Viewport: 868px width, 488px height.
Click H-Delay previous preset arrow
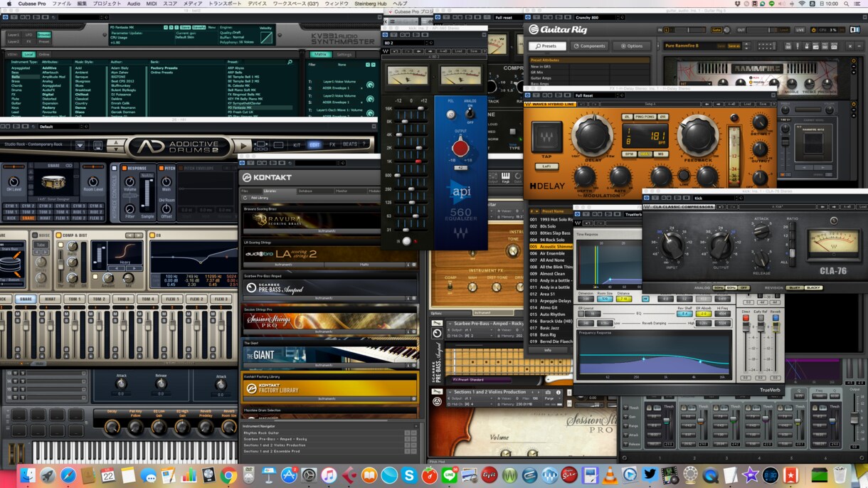click(x=706, y=103)
